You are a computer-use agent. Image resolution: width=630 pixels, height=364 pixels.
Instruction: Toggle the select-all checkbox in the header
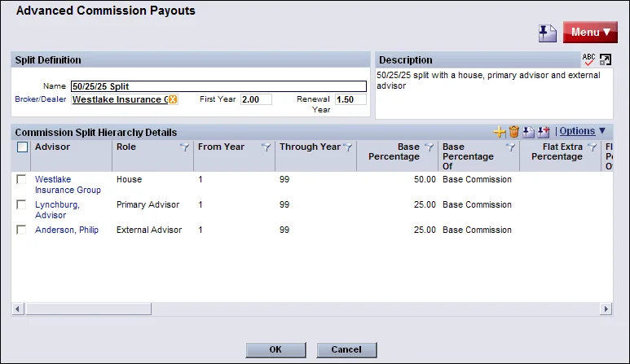tap(23, 147)
